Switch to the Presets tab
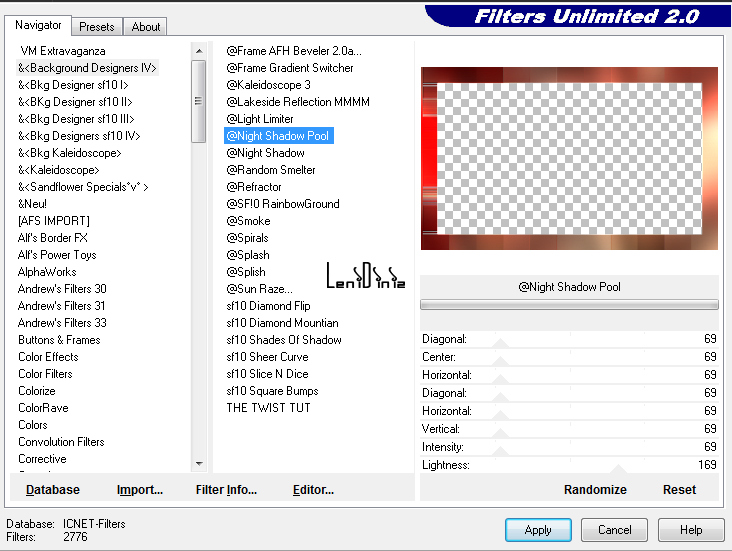 [97, 27]
